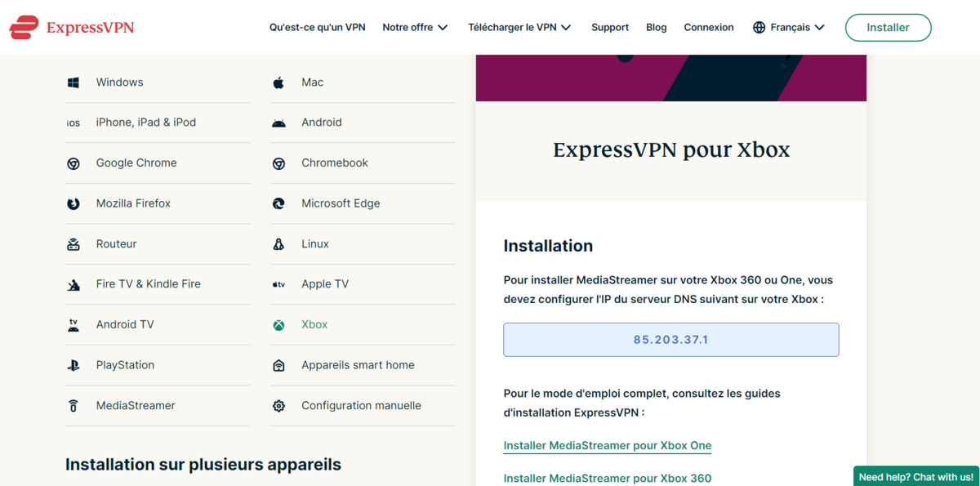Click the DNS IP 85.203.37.1 box
Viewport: 980px width, 486px height.
click(x=671, y=340)
